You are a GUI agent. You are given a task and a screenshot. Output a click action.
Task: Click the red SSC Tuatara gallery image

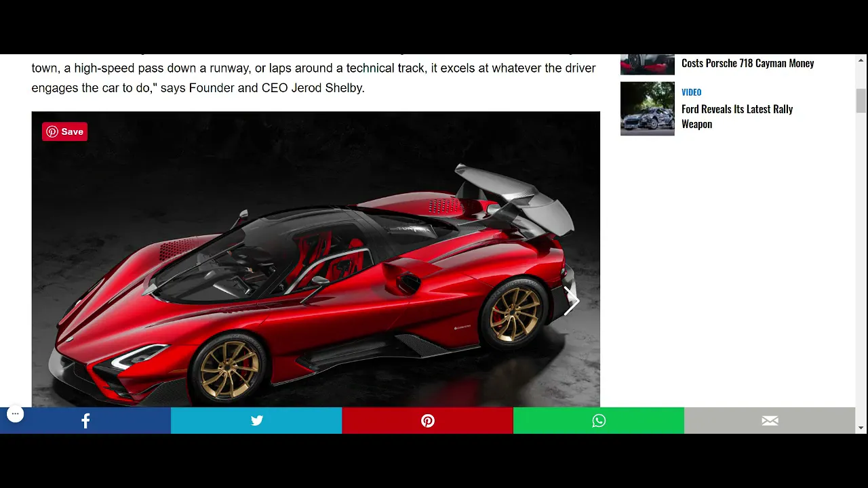[x=315, y=259]
